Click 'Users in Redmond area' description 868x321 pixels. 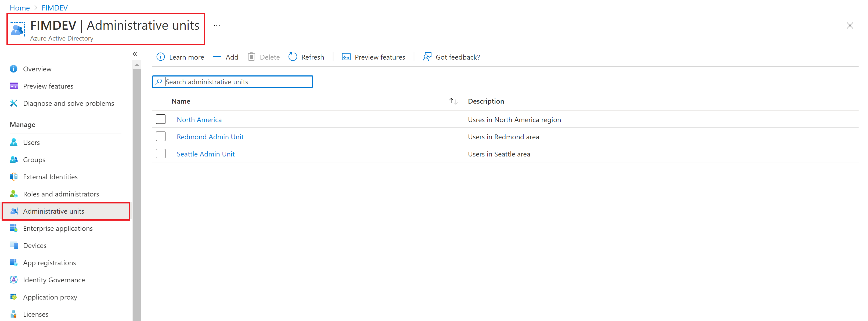503,137
